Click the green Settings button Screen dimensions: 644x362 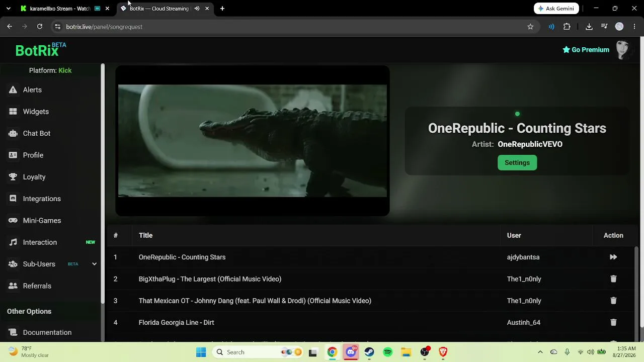point(517,162)
